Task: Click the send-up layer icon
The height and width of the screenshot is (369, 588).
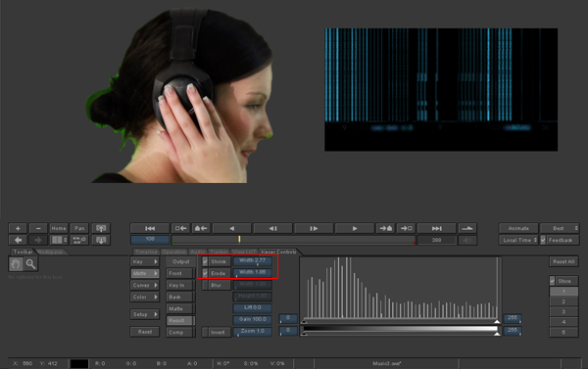Action: point(101,228)
